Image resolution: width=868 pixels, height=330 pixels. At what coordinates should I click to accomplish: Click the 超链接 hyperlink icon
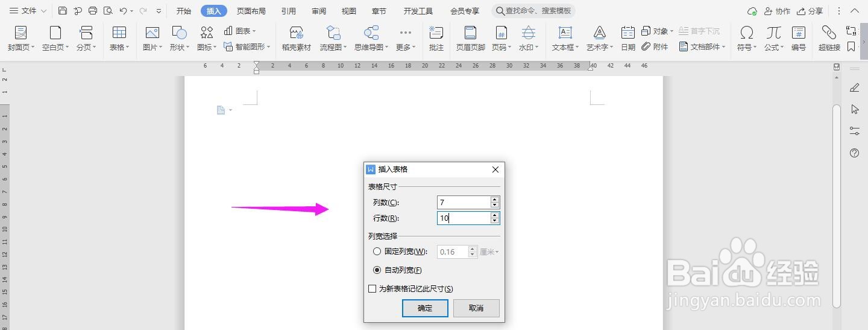click(829, 33)
